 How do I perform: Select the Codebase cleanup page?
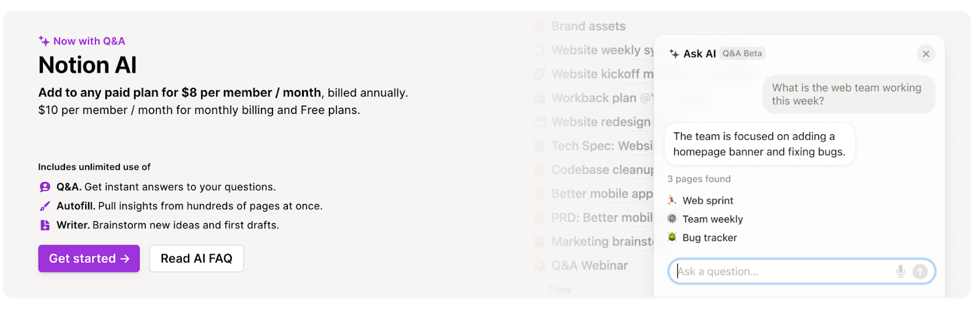point(601,170)
